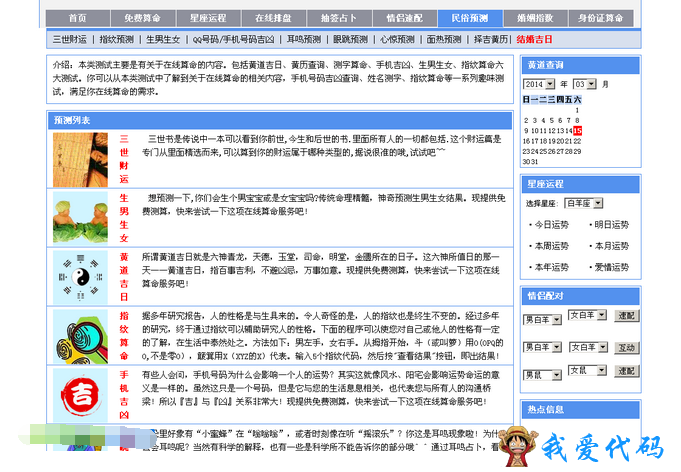Click the 预测列表 section header

pyautogui.click(x=280, y=120)
